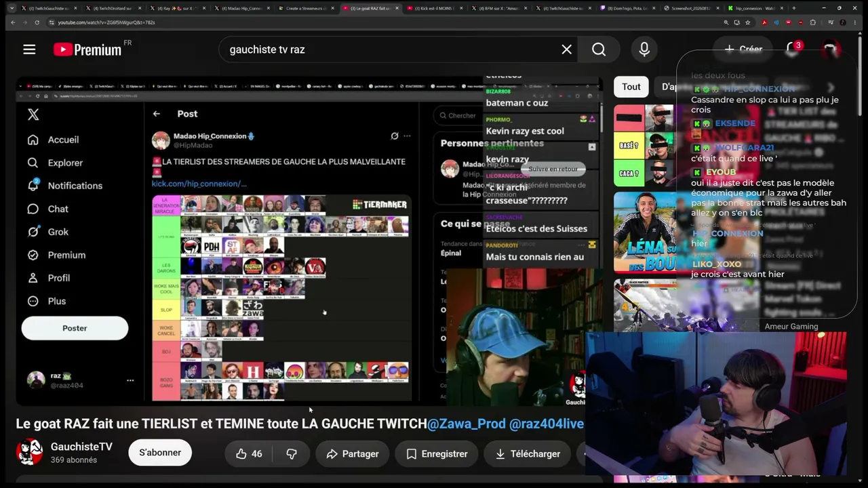
Task: Click the Chercher search box in the video
Action: click(458, 115)
